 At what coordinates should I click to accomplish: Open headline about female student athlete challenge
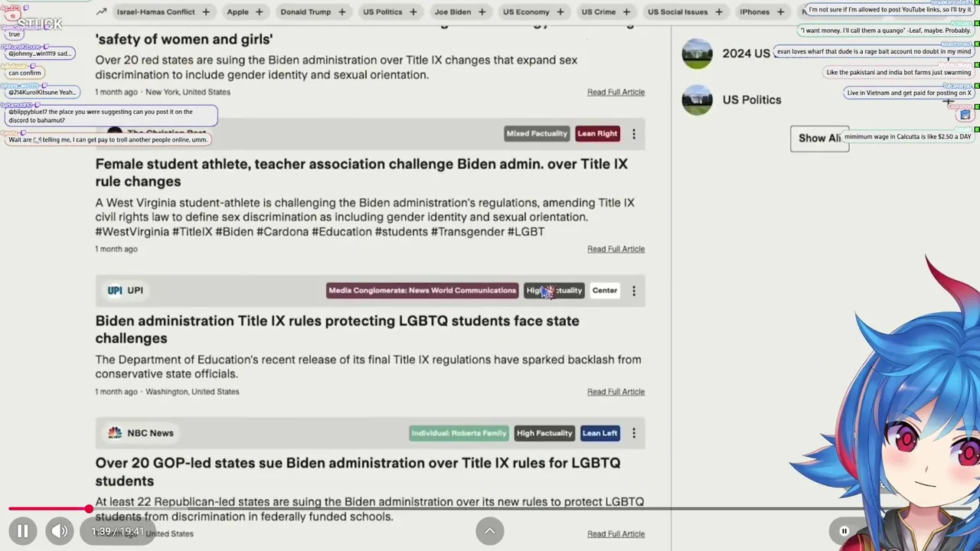pos(361,172)
